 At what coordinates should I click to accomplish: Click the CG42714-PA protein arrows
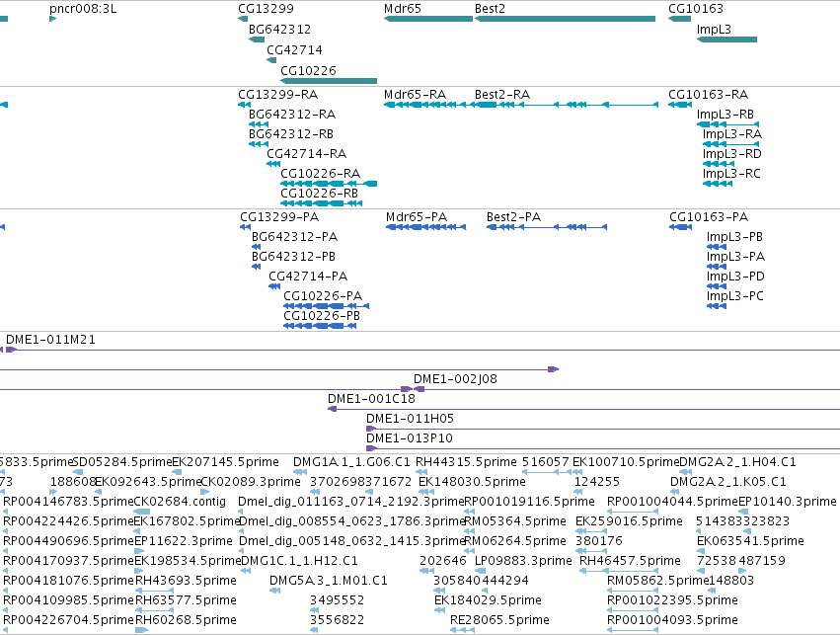pos(274,286)
